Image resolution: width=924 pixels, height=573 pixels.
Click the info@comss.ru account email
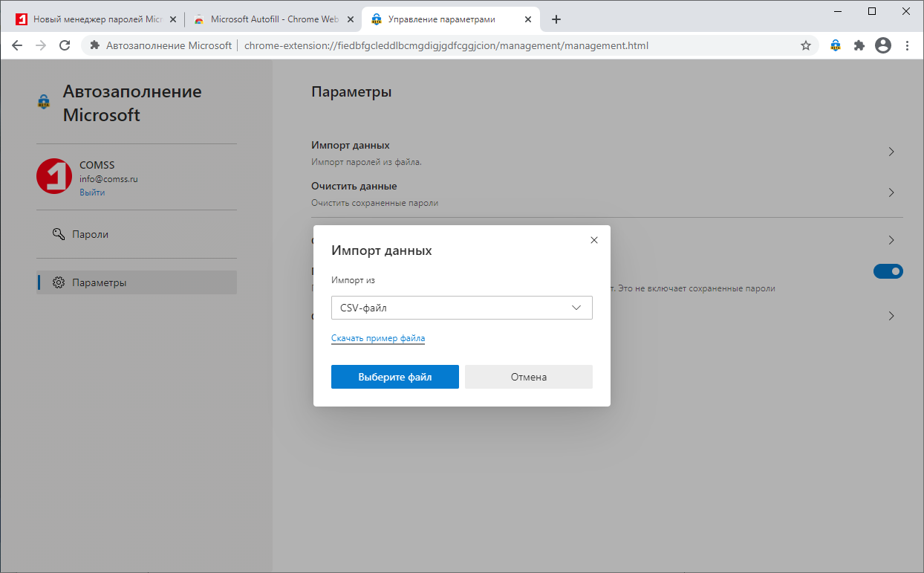pyautogui.click(x=109, y=179)
